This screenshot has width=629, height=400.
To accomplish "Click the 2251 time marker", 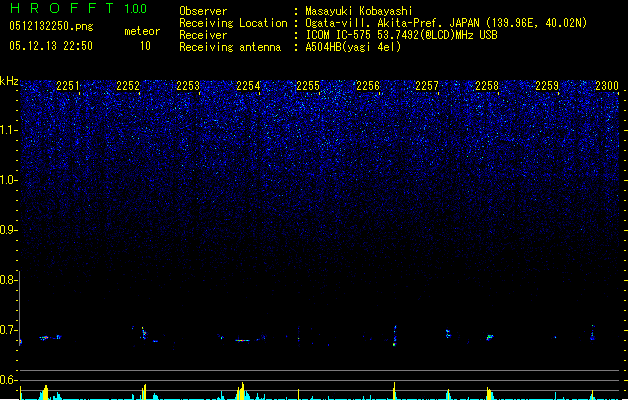I will click(x=68, y=86).
